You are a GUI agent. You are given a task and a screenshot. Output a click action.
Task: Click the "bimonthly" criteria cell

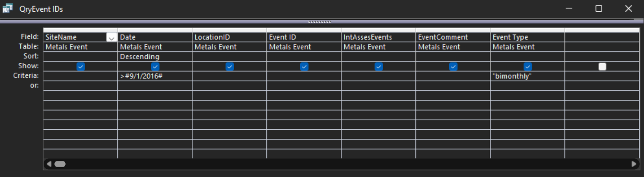coord(527,76)
